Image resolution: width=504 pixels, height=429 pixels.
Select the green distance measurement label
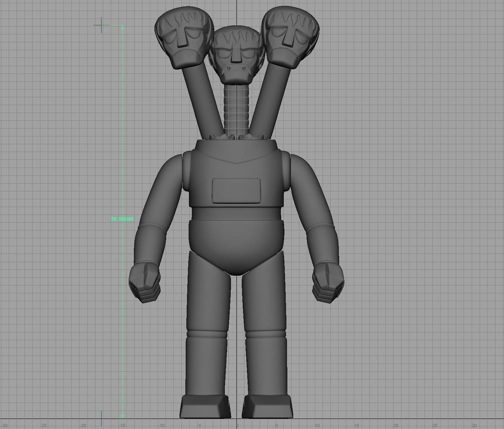point(122,219)
